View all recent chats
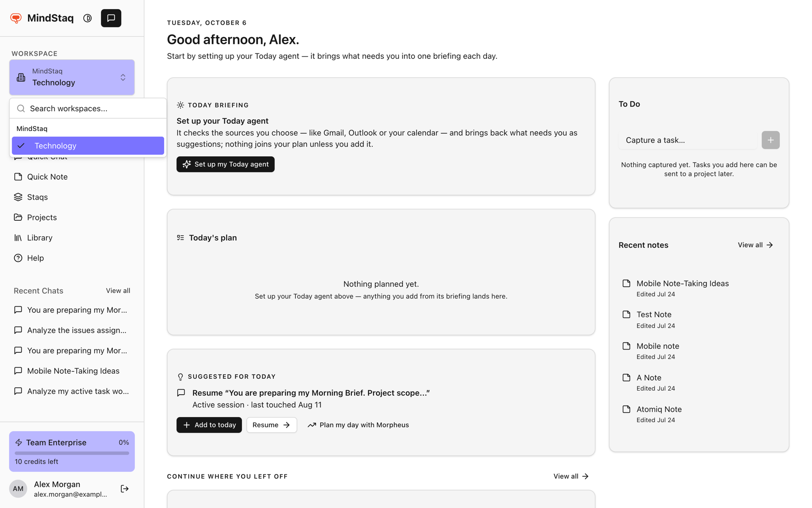The width and height of the screenshot is (812, 508). coord(118,290)
